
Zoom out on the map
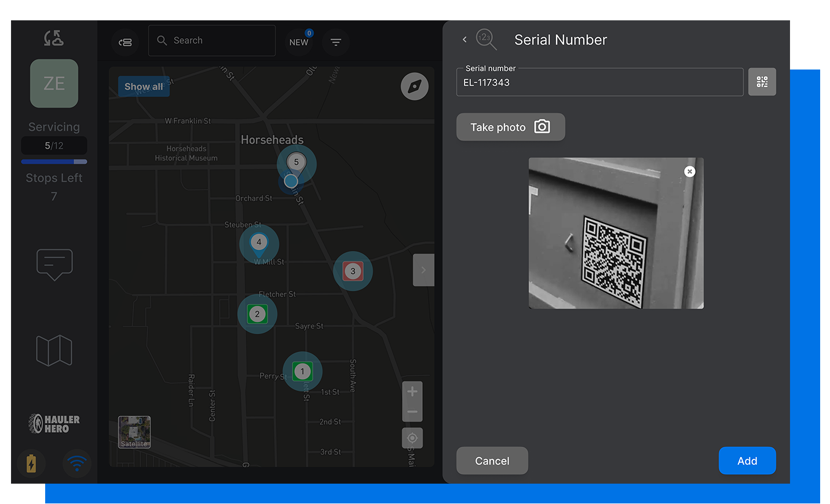(x=412, y=412)
